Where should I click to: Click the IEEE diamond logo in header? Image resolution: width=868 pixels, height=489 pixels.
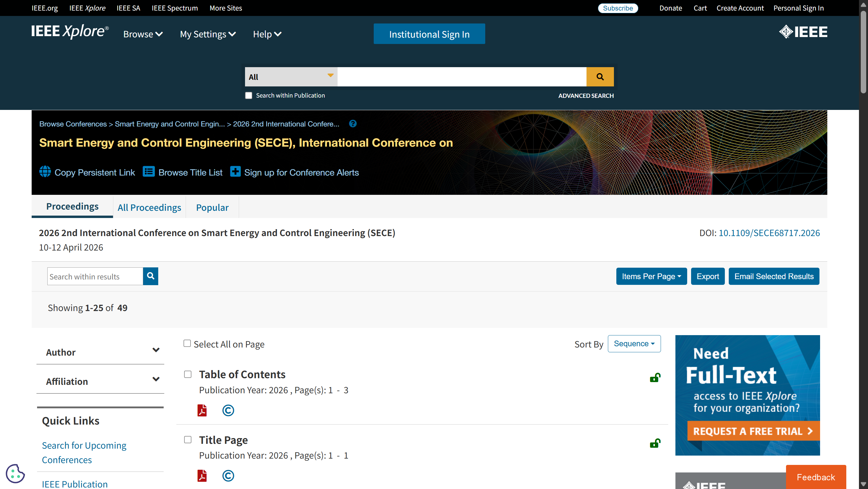tap(803, 32)
